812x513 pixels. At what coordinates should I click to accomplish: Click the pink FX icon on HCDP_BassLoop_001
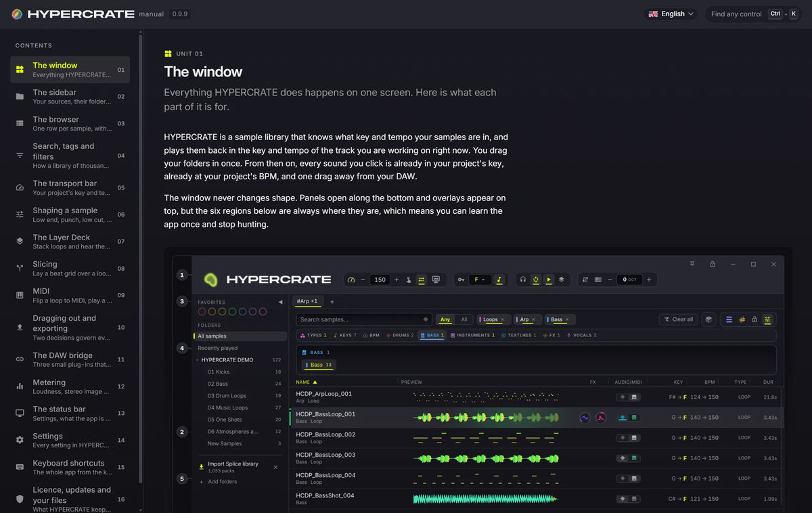600,418
